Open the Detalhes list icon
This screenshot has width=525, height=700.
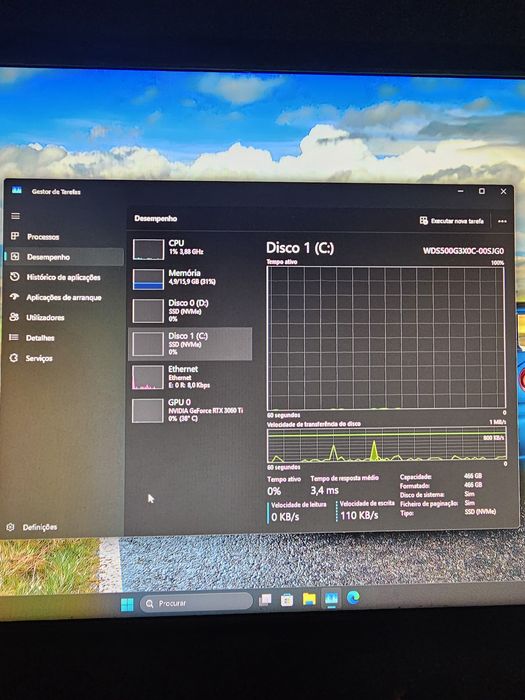pyautogui.click(x=14, y=338)
